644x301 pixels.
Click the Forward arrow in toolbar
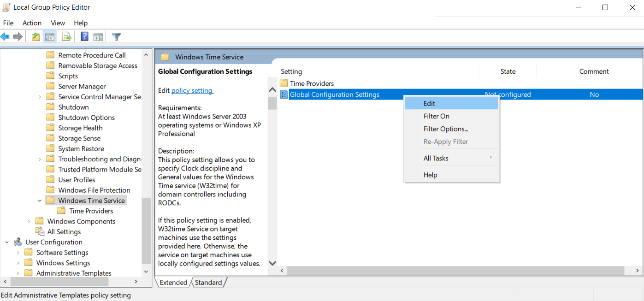point(18,37)
